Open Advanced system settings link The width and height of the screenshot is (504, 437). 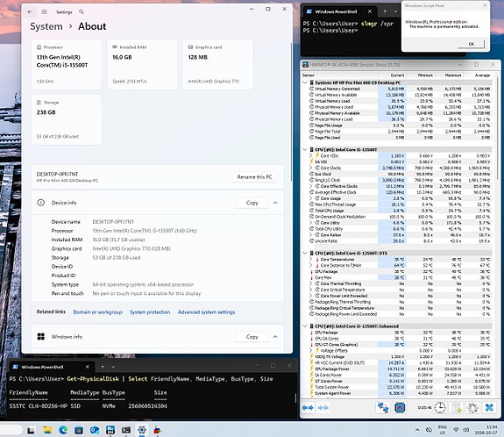tap(206, 312)
